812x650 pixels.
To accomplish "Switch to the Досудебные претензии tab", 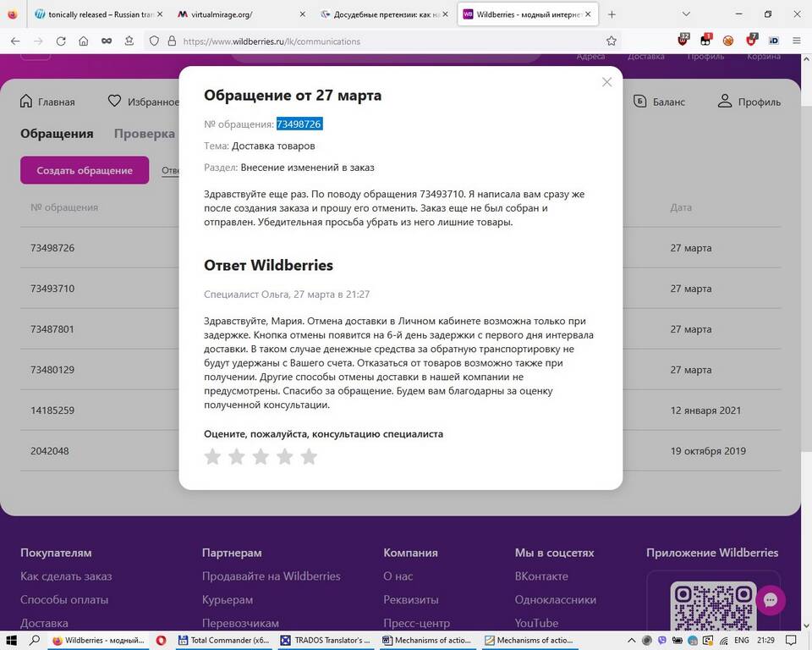I will [x=384, y=14].
